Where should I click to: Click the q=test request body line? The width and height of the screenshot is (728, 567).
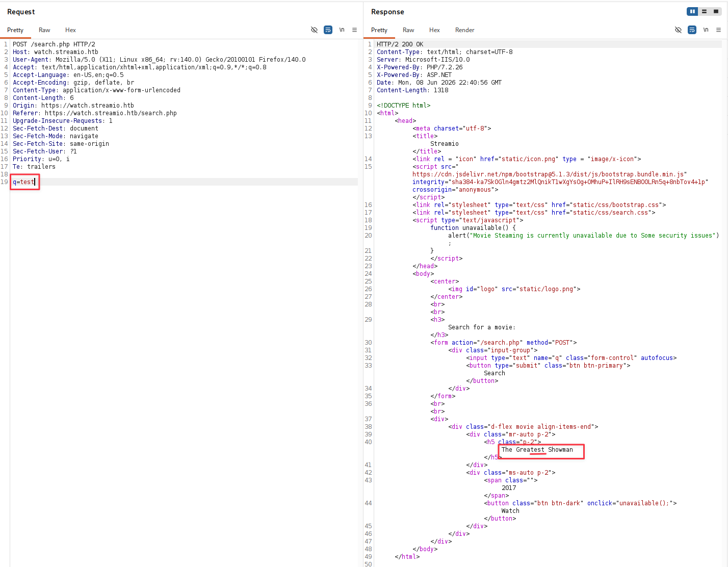tap(24, 182)
